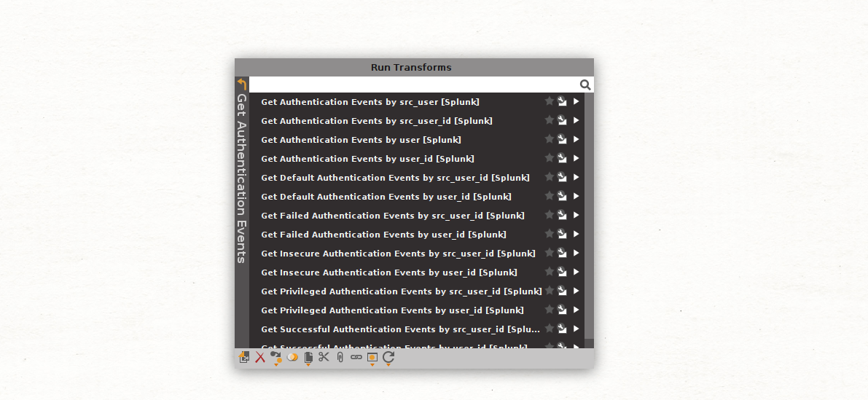This screenshot has width=868, height=400.
Task: Select 'Get Insecure Authentication Events by src_user_id' text
Action: (378, 254)
